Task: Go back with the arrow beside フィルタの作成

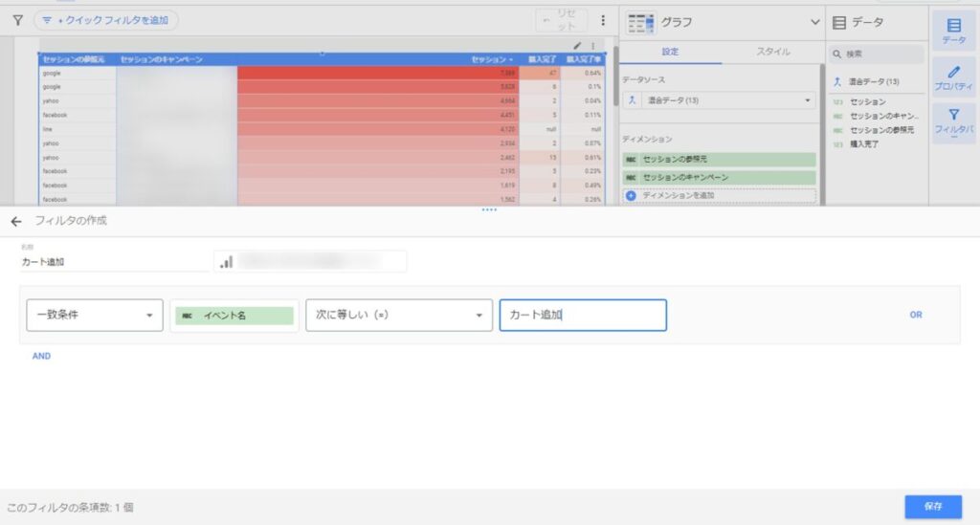Action: (x=16, y=221)
